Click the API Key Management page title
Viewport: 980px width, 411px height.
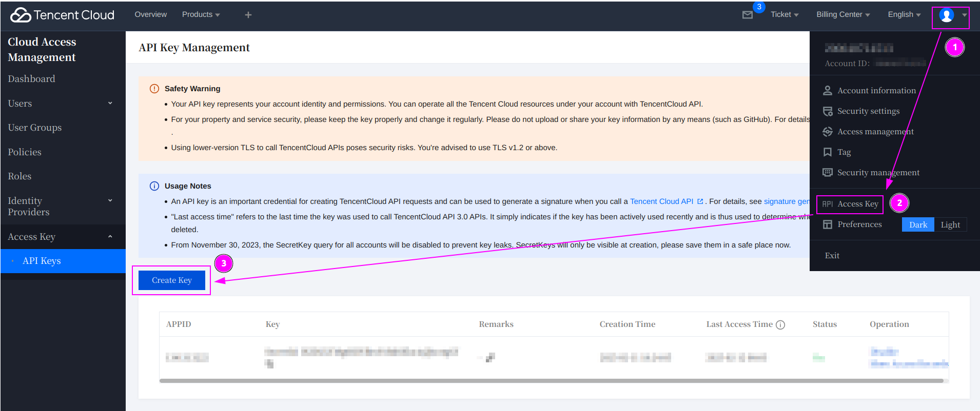click(x=194, y=47)
